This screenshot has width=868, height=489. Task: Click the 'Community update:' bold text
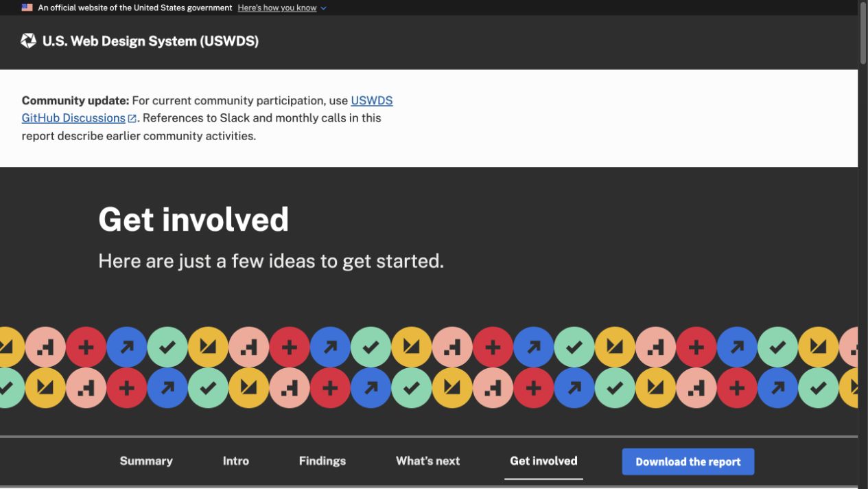click(x=75, y=100)
